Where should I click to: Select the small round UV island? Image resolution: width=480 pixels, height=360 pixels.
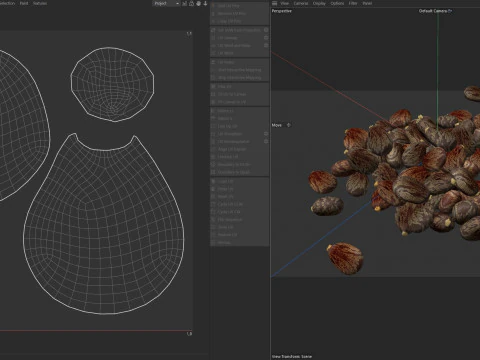coord(112,84)
